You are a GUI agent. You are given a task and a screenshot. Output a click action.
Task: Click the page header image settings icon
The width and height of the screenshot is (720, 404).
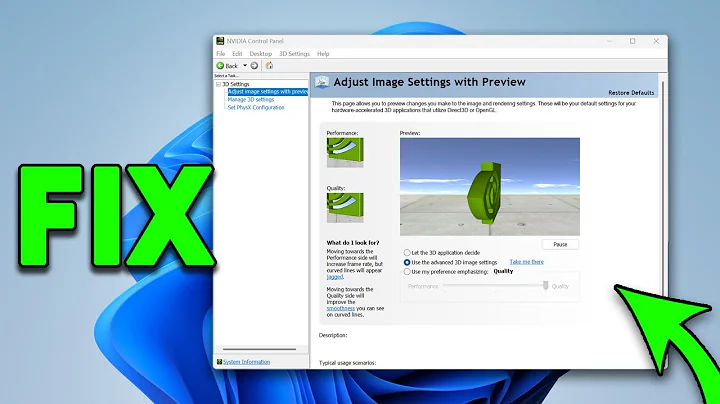click(x=322, y=82)
